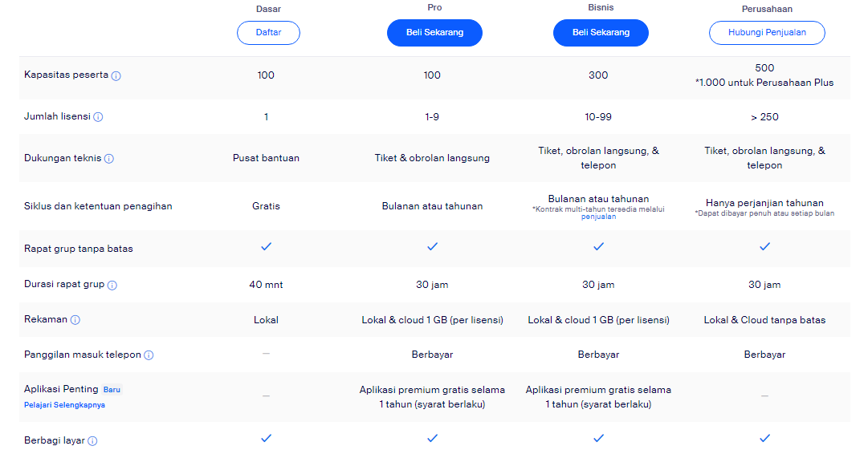This screenshot has width=868, height=450.
Task: Click Bisnis checkmark for Rapat grup tanpa batas
Action: click(598, 246)
